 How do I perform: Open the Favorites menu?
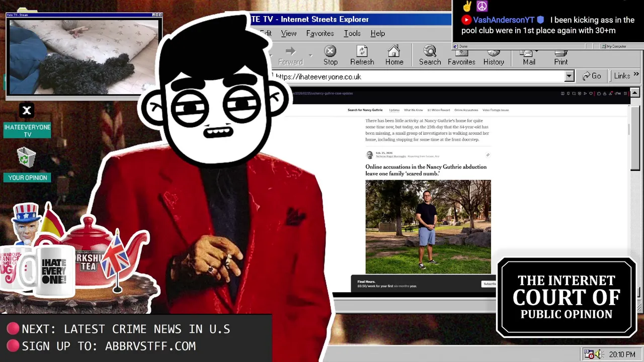[320, 33]
